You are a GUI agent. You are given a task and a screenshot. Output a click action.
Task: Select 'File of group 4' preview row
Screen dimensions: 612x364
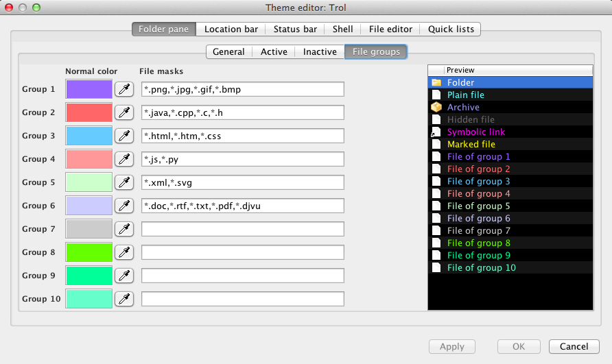510,193
